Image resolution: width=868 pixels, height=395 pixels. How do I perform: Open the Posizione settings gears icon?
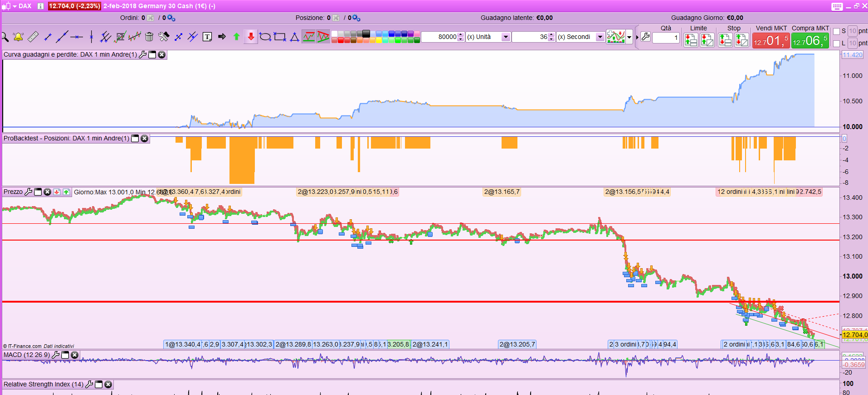coord(356,18)
